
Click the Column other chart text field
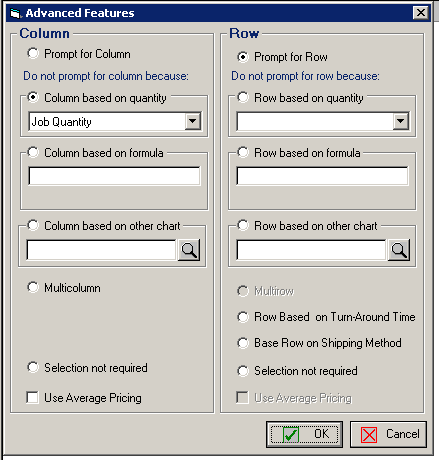(101, 250)
